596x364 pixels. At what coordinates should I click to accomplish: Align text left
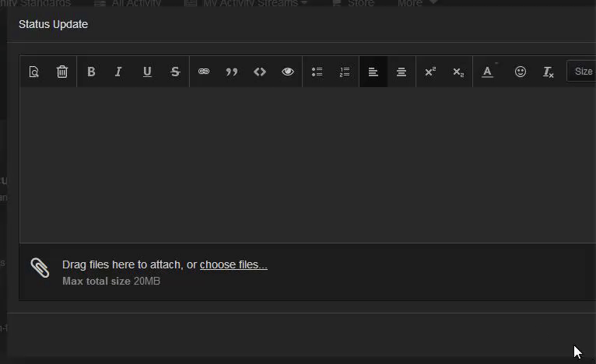373,72
